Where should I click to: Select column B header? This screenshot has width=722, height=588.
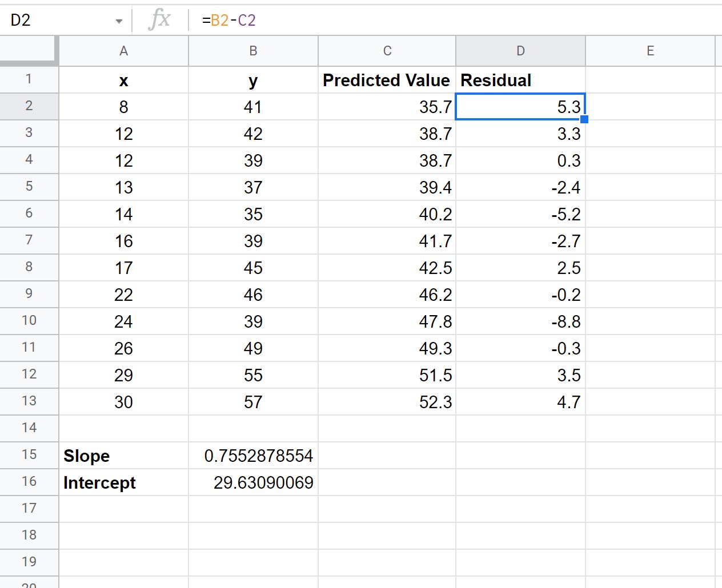coord(253,51)
